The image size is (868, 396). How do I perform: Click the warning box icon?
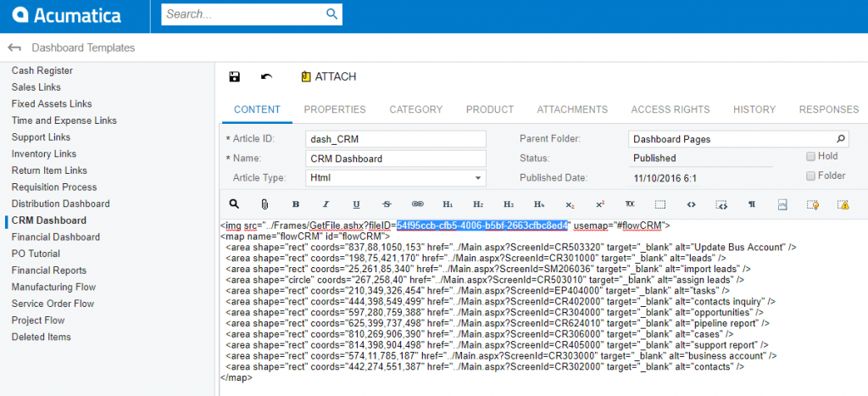point(843,204)
